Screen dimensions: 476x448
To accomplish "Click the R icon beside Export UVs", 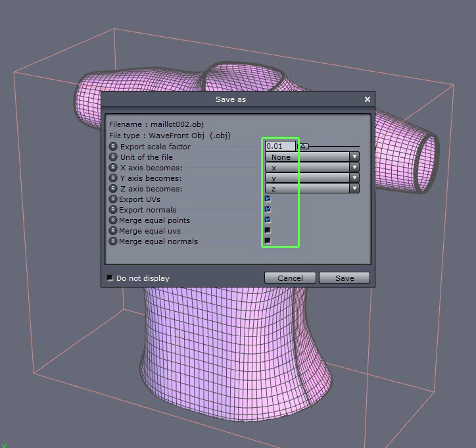I will (113, 199).
